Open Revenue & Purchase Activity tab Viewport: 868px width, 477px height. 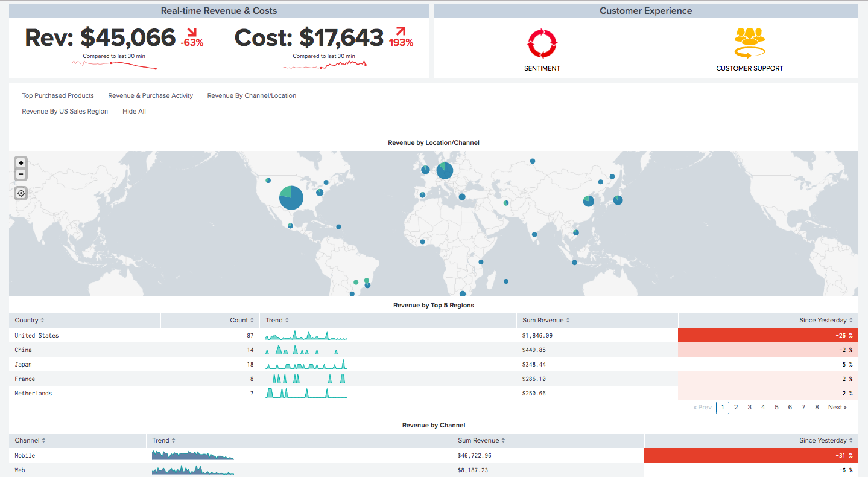pyautogui.click(x=151, y=95)
